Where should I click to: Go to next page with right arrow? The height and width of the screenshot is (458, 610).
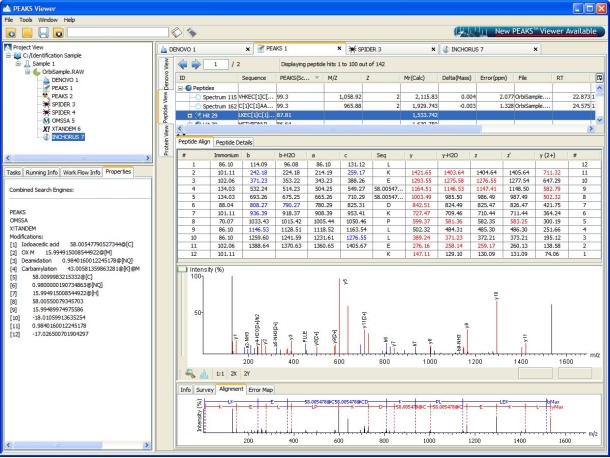coord(196,64)
